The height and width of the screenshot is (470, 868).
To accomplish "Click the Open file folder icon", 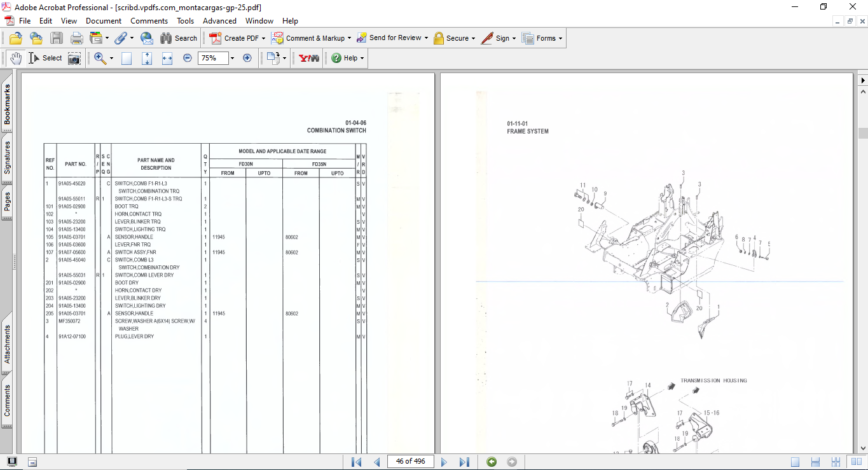I will point(16,38).
